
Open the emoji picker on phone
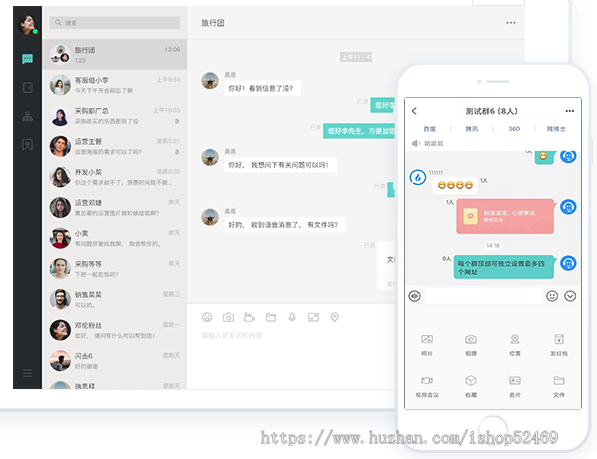[552, 296]
